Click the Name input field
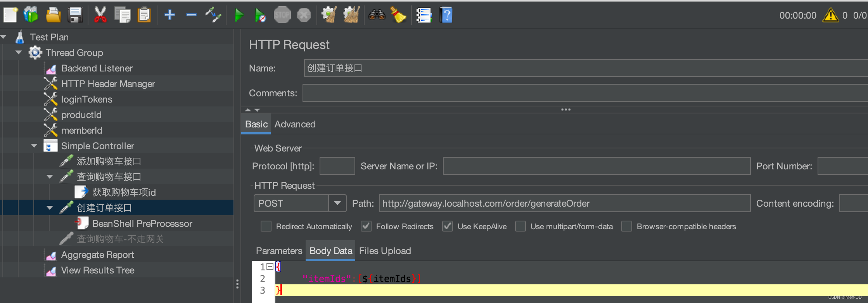The image size is (868, 303). click(x=586, y=68)
